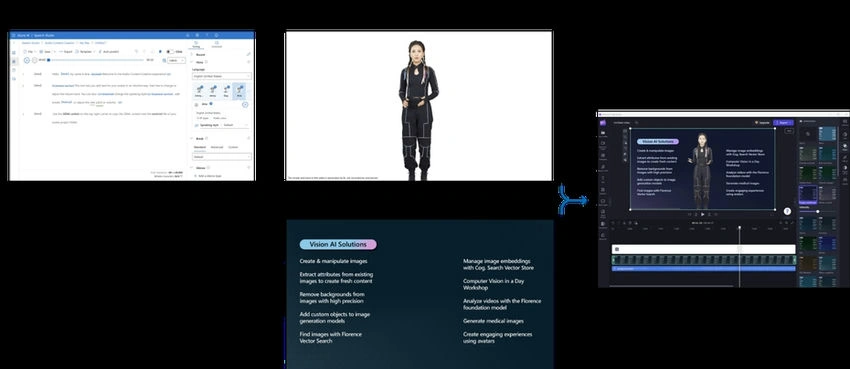Viewport: 850px width, 369px height.
Task: Open Templates in Speech Studio toolbar
Action: 85,51
